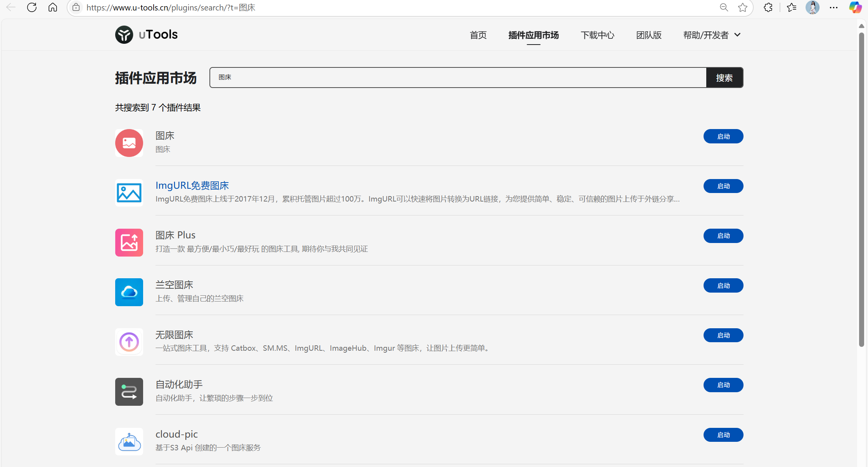Screen dimensions: 868x467
Task: Click the browser back arrow
Action: coord(11,7)
